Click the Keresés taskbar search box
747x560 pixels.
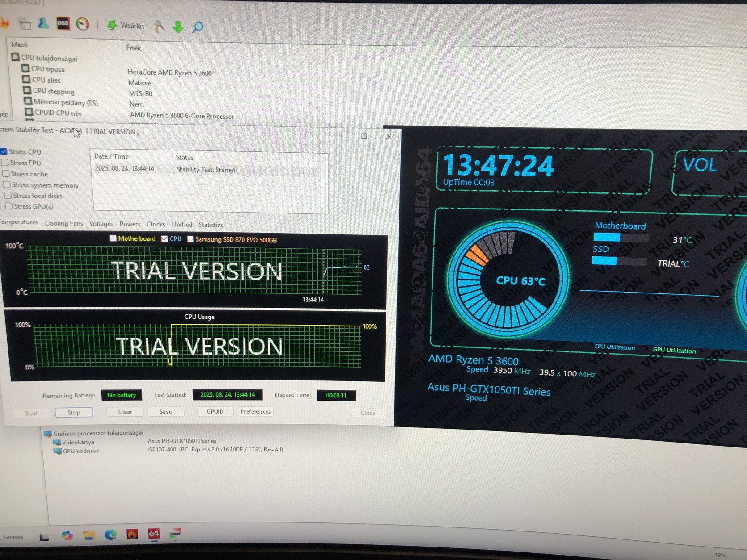(13, 537)
